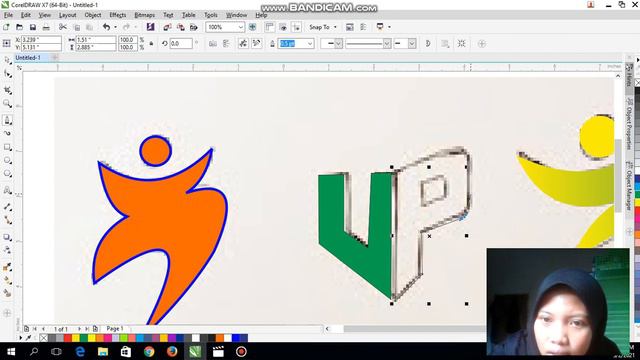Open the Bitmaps menu
The height and width of the screenshot is (360, 640).
point(144,15)
